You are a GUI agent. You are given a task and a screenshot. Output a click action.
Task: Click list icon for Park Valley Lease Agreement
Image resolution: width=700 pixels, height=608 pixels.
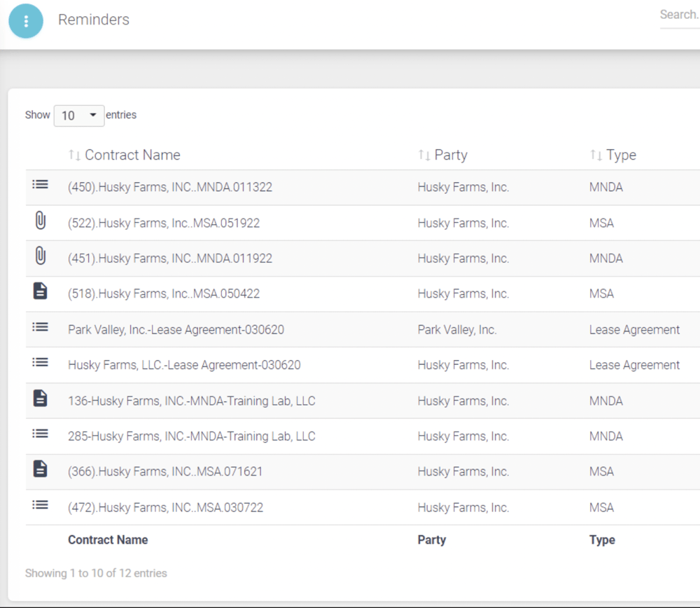tap(40, 327)
